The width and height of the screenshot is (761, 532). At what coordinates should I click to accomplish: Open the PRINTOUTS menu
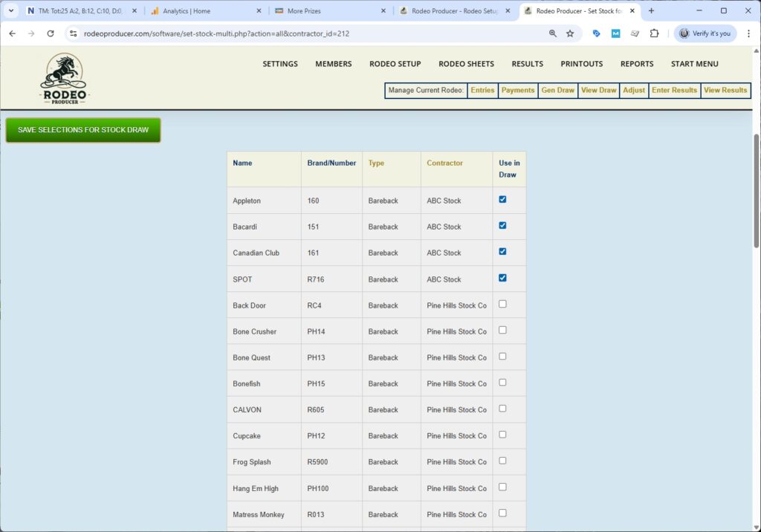tap(582, 64)
